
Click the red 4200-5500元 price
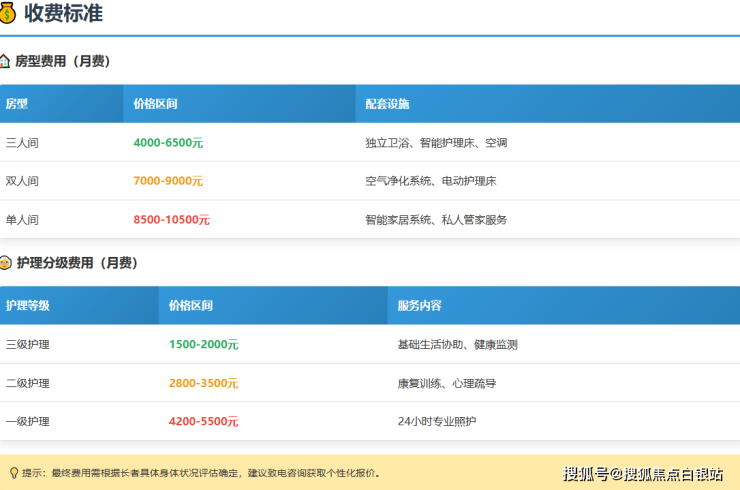tap(203, 421)
